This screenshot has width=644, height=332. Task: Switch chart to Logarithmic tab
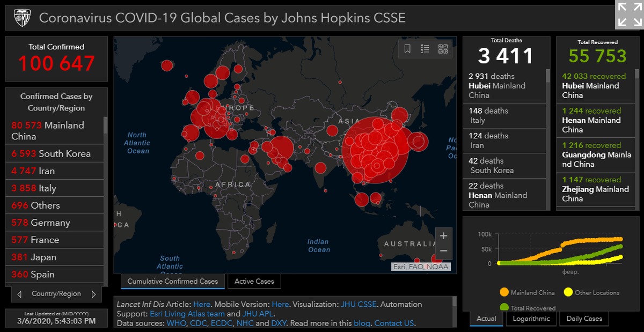point(531,319)
